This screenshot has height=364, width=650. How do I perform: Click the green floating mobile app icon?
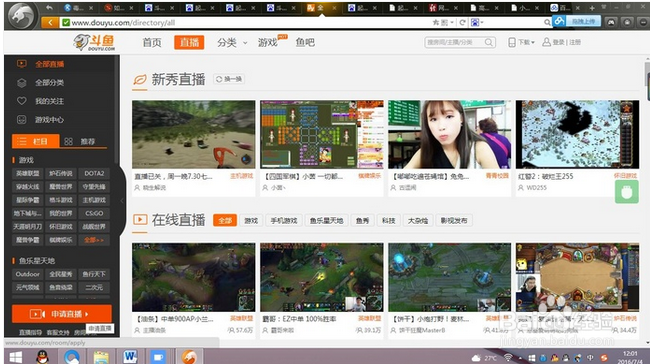626,192
